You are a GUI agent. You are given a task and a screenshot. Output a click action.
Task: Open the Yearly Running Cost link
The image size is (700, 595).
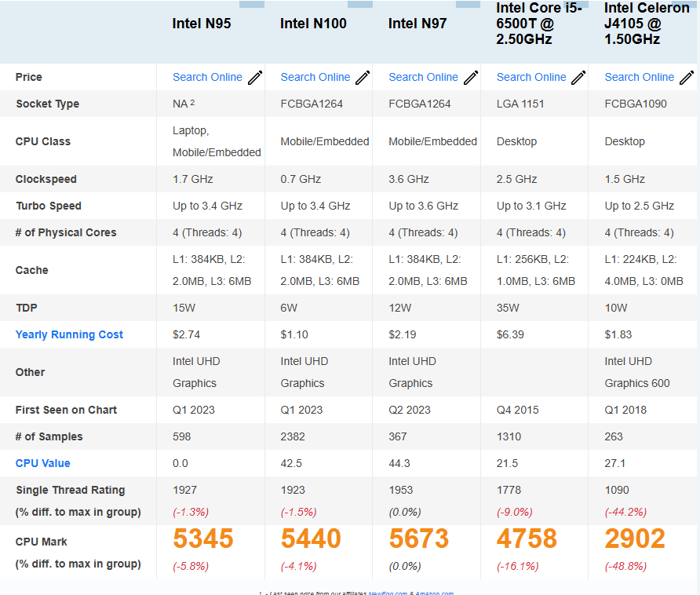coord(69,334)
